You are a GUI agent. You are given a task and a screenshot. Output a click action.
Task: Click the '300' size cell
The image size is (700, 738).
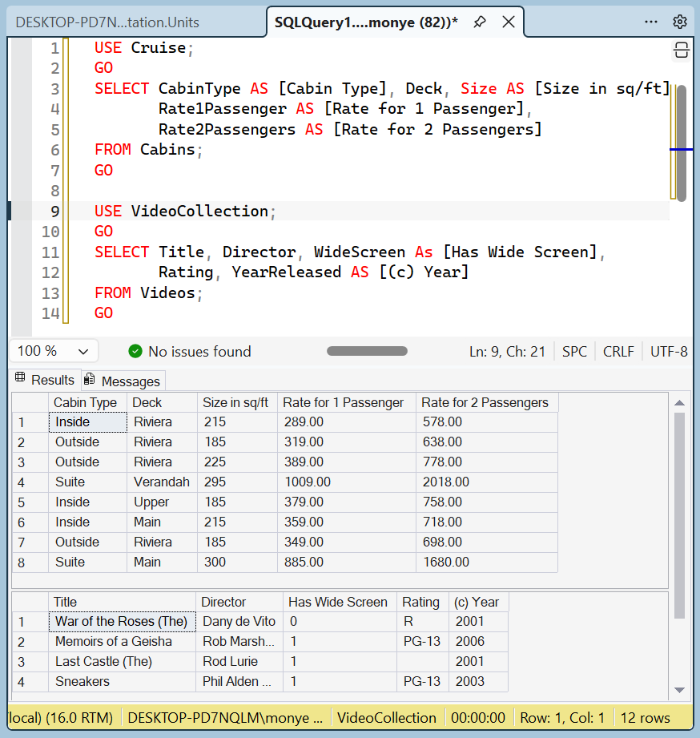pos(237,562)
